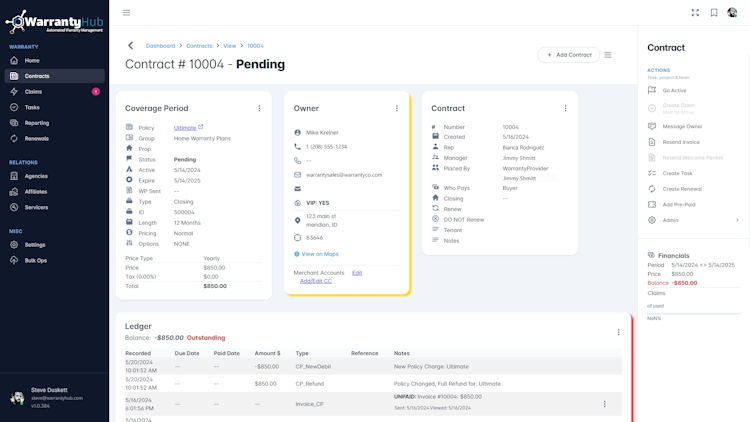Go back using the left arrow icon
The width and height of the screenshot is (750, 422).
(130, 46)
